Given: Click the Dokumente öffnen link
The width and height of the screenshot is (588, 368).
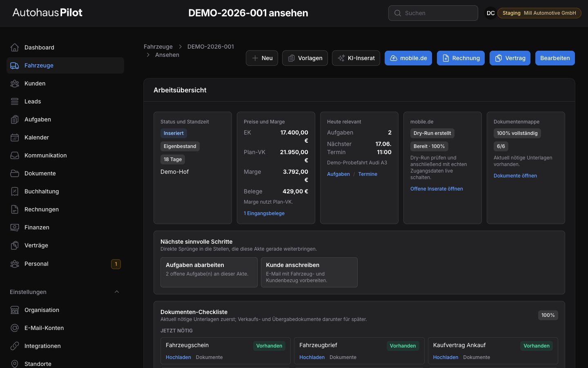Looking at the screenshot, I should (x=515, y=176).
